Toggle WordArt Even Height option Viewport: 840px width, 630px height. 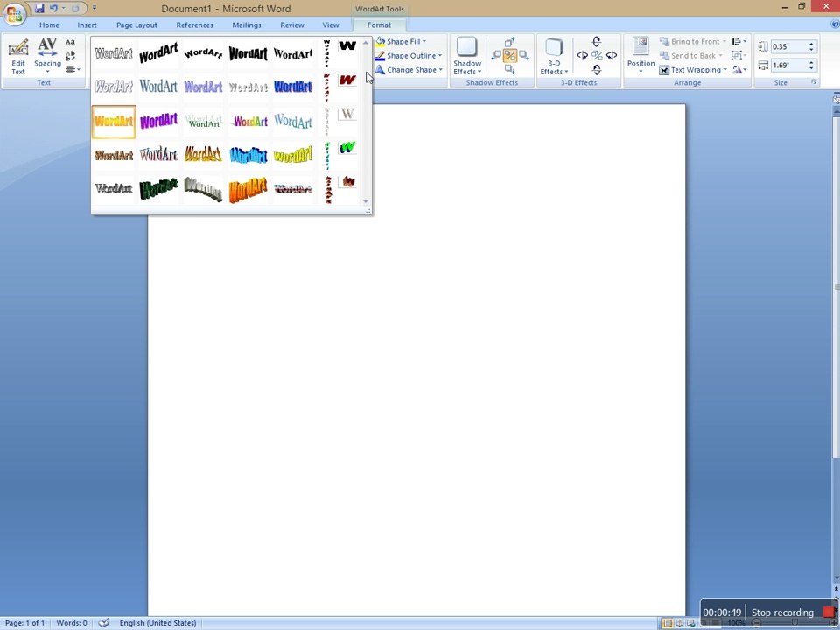pos(70,42)
